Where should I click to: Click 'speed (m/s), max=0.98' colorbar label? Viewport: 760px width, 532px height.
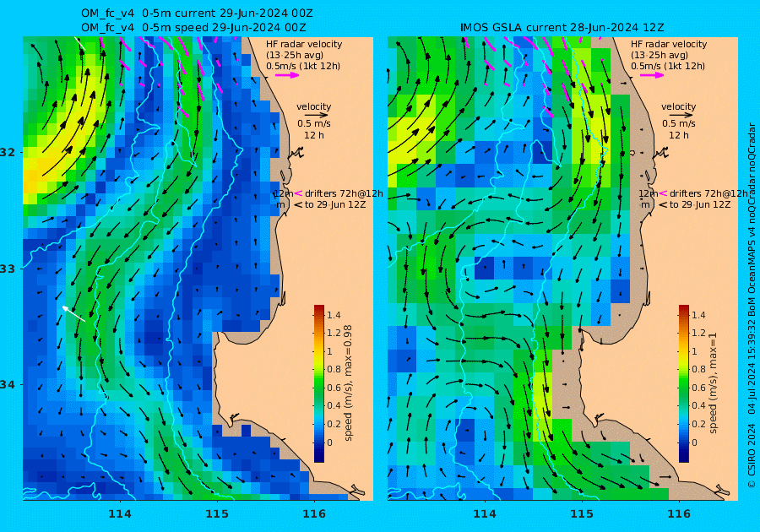(348, 383)
